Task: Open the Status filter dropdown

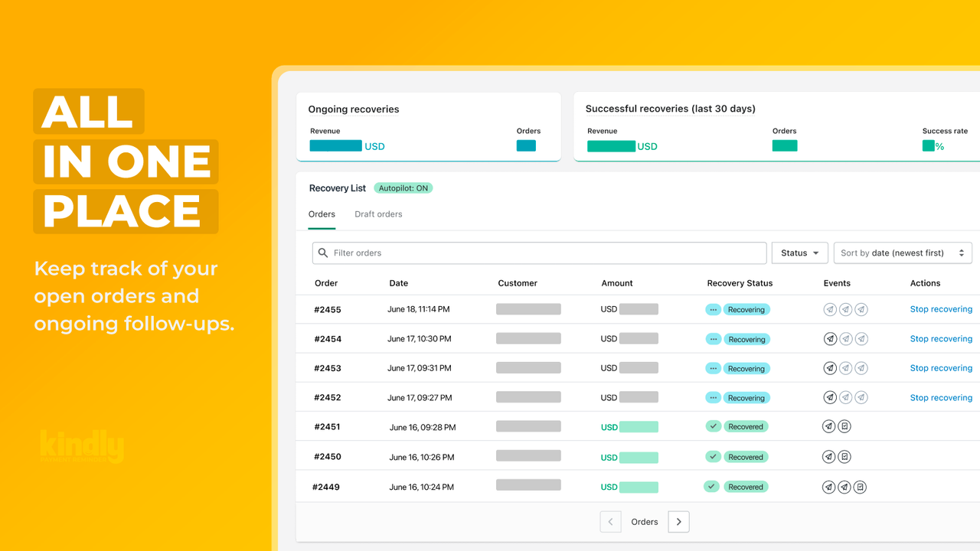Action: pyautogui.click(x=799, y=253)
